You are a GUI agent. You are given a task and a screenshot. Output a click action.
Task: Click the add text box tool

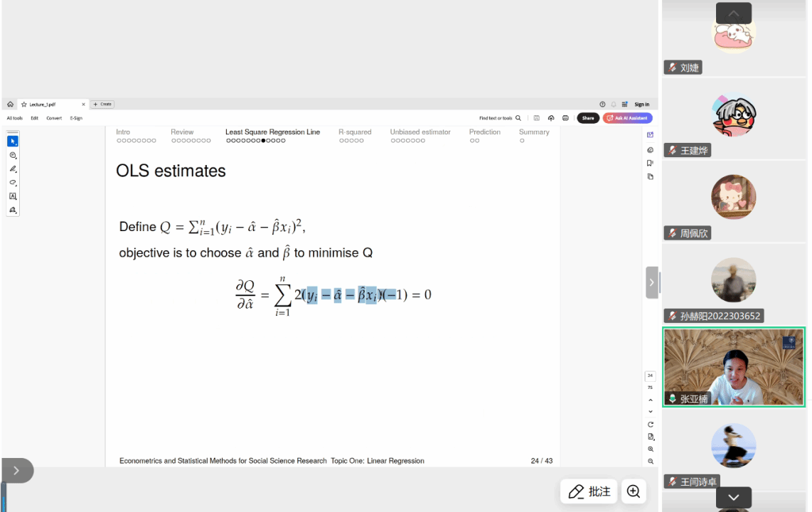tap(13, 196)
